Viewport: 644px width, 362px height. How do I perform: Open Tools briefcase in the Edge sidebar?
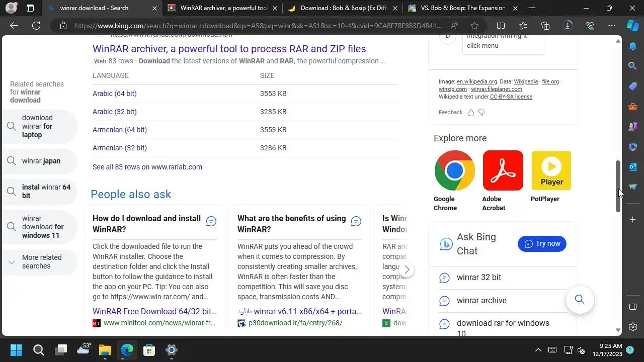[x=633, y=107]
